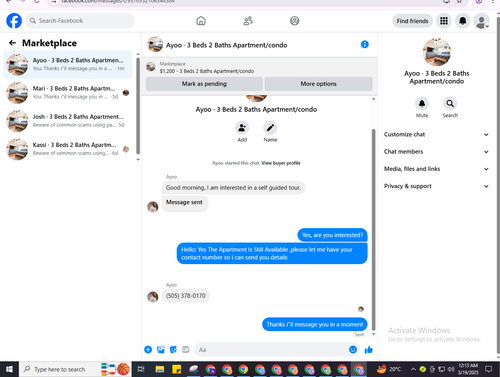
Task: Expand Media, files and links section
Action: tap(436, 169)
